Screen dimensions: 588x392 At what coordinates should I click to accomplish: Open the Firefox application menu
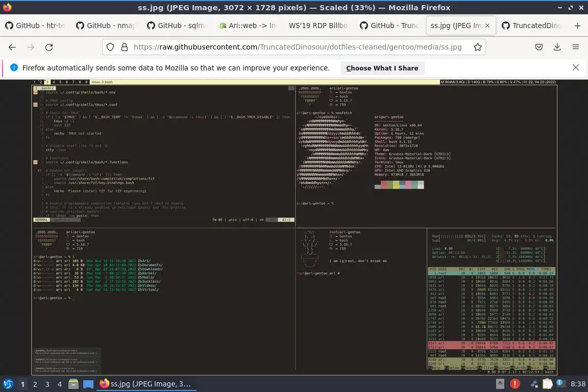(x=576, y=47)
